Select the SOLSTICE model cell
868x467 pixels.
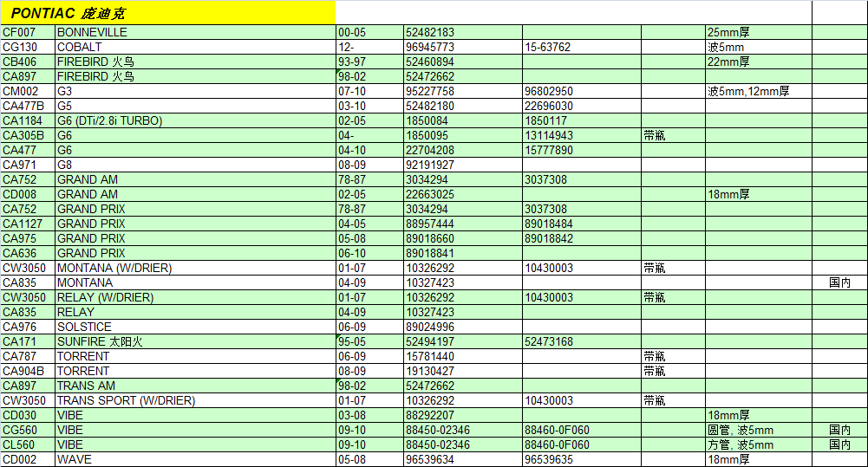pos(195,327)
